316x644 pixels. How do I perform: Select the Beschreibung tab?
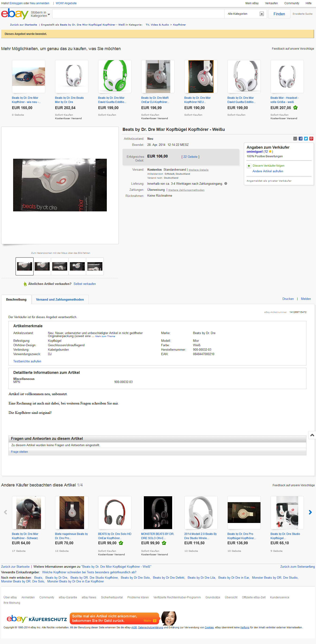pos(16,299)
